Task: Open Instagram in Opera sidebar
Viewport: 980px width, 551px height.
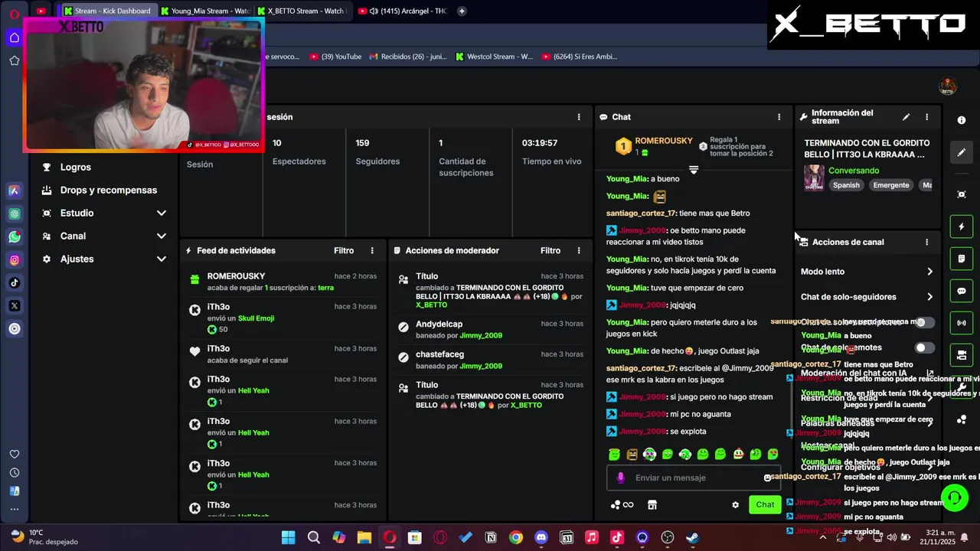Action: [15, 259]
